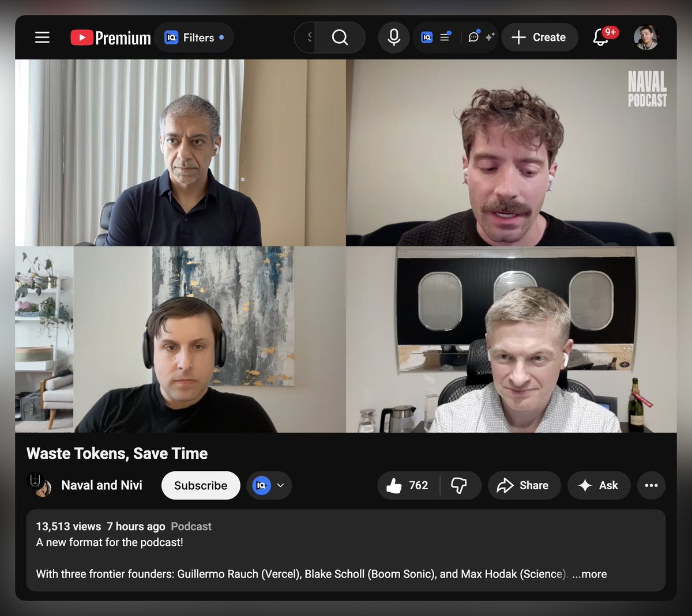
Task: Click the search magnifier button
Action: click(x=340, y=37)
